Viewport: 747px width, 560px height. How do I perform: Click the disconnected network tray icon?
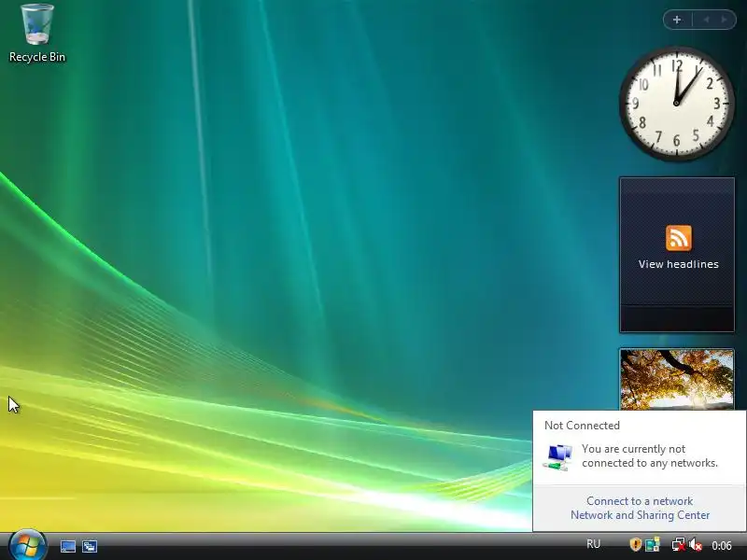(679, 545)
